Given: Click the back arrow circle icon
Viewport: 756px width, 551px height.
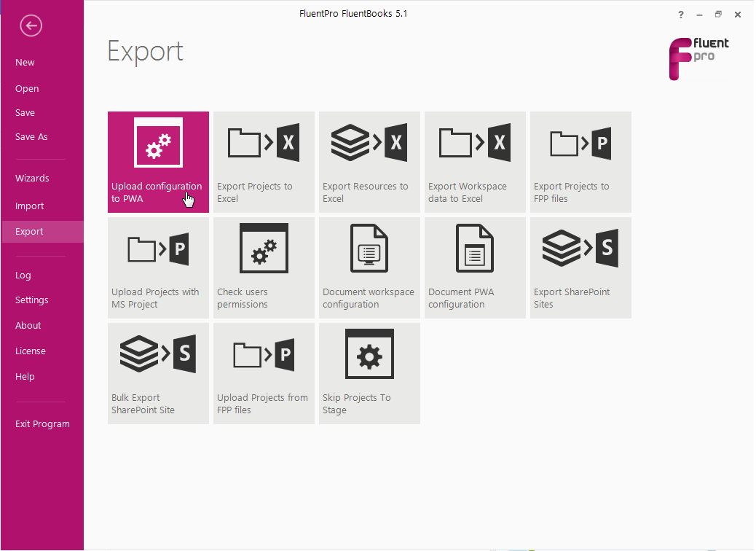Looking at the screenshot, I should [31, 26].
